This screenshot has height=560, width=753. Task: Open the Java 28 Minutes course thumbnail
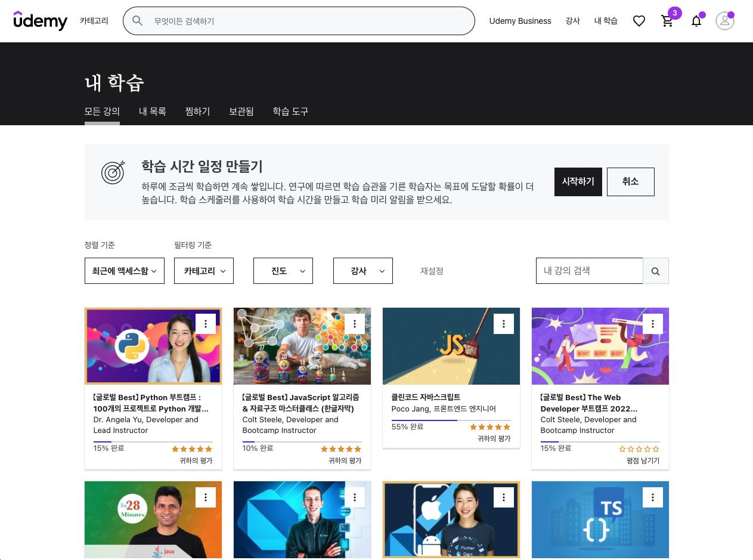(153, 520)
